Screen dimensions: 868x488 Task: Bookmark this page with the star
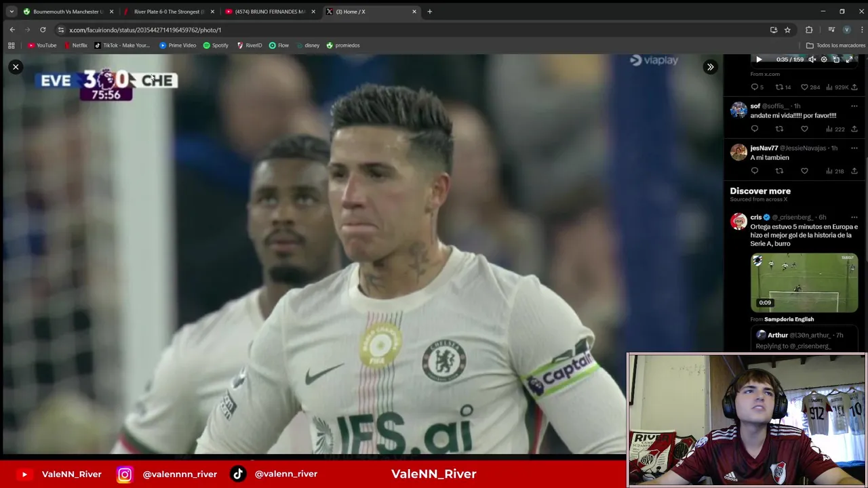tap(787, 30)
